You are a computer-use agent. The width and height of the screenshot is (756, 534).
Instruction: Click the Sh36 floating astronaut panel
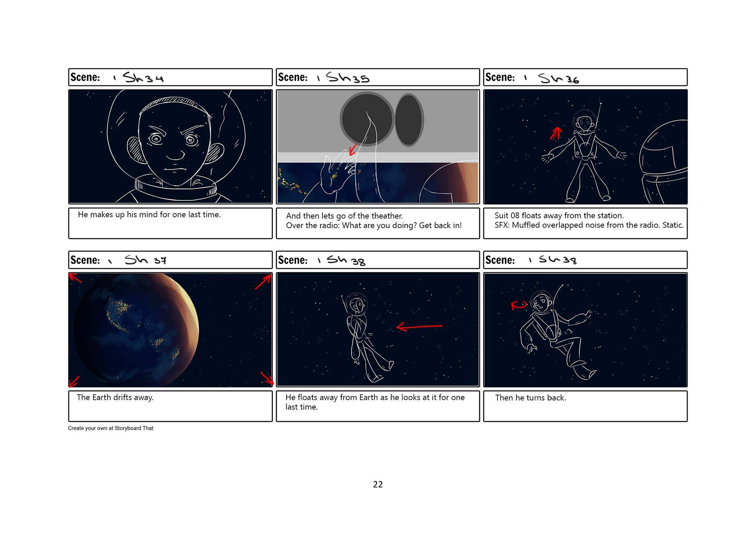585,147
